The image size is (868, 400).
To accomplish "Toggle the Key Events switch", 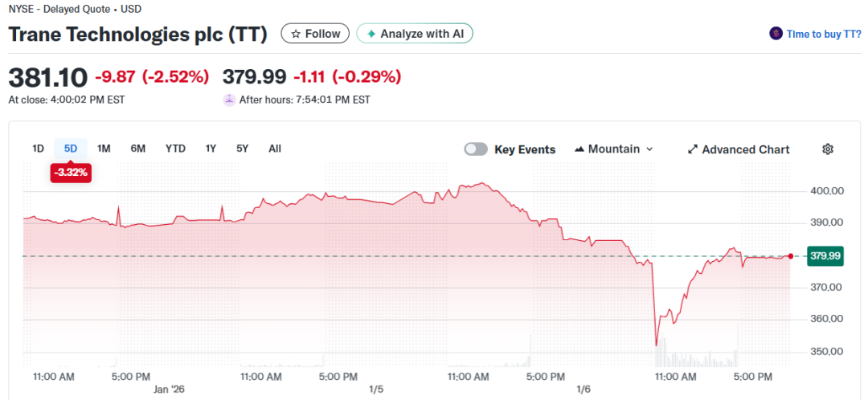I will (x=476, y=149).
